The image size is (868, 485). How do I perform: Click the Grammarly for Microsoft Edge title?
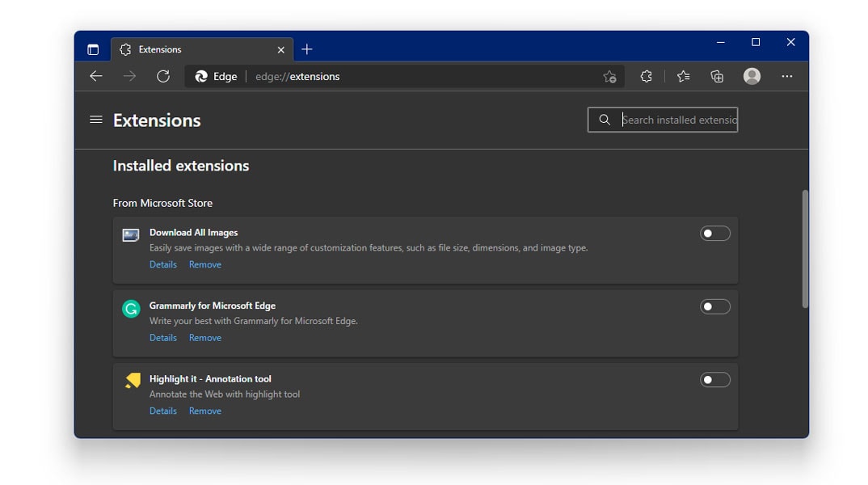point(212,306)
